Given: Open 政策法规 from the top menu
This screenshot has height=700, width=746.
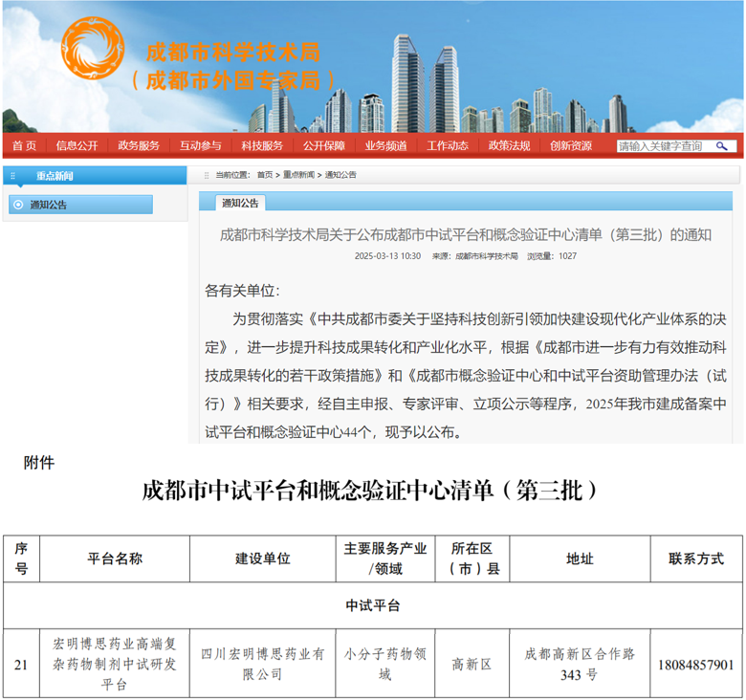Looking at the screenshot, I should tap(509, 146).
